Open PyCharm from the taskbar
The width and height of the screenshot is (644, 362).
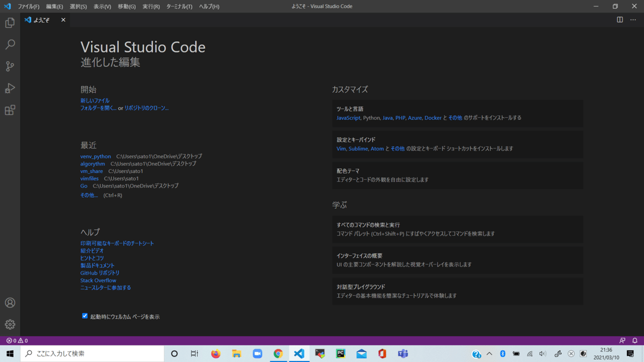click(340, 353)
